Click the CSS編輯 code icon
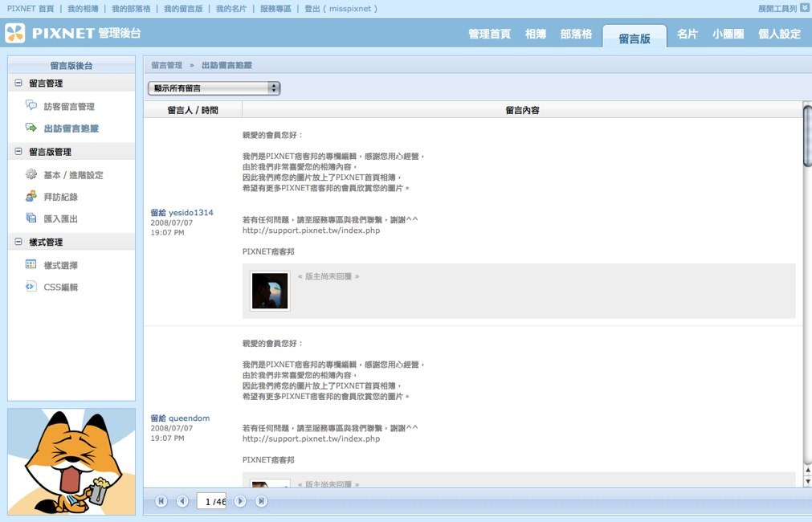 pyautogui.click(x=31, y=287)
